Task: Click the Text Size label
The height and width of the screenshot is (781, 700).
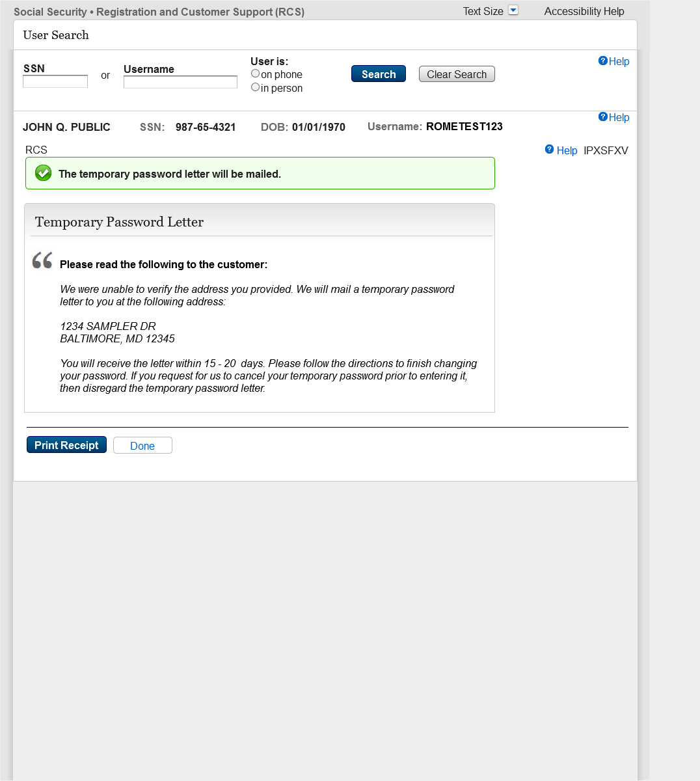Action: 483,11
